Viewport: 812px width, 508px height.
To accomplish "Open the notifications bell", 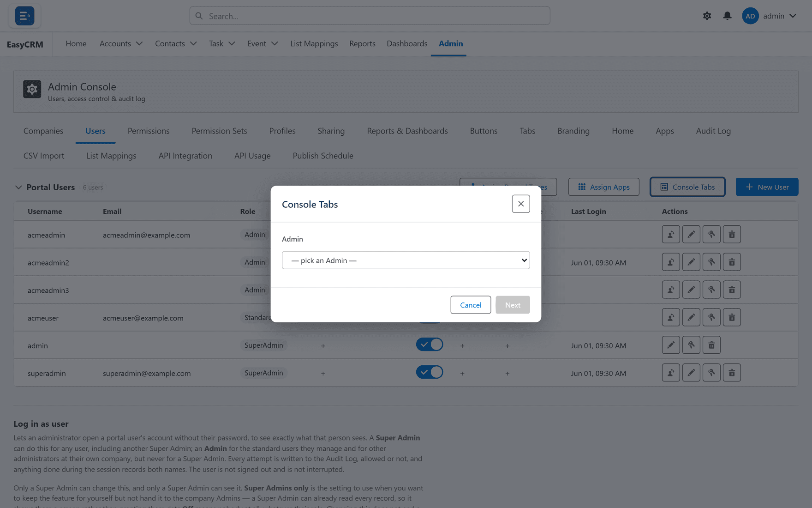I will pos(727,16).
